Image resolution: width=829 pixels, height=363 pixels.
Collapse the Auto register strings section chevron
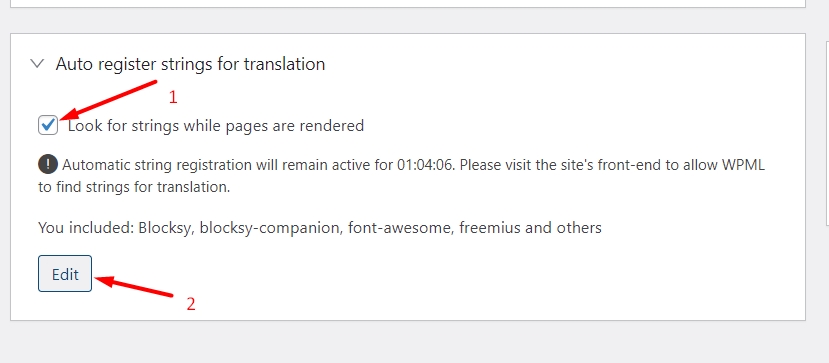37,64
